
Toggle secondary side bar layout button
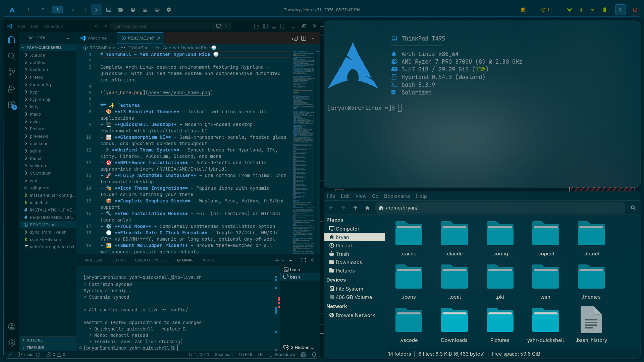(283, 26)
